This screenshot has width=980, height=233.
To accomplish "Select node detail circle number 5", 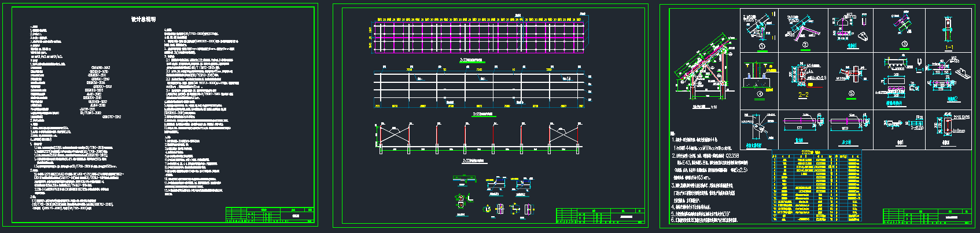I will pyautogui.click(x=851, y=93).
